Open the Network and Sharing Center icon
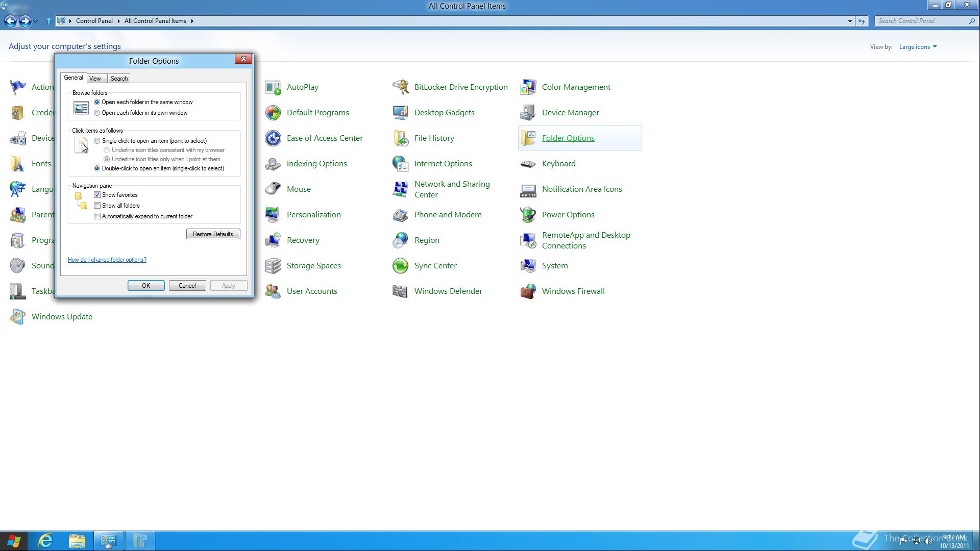 (x=401, y=189)
